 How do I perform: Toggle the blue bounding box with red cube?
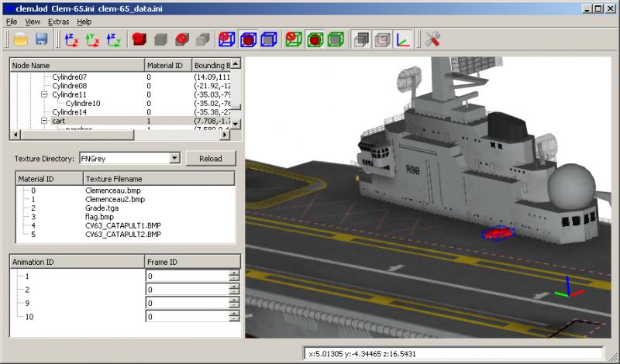[x=248, y=39]
